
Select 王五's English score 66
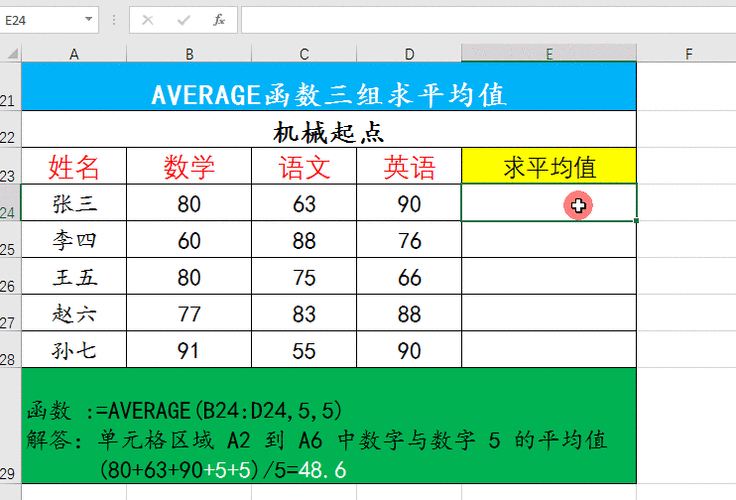(x=409, y=276)
